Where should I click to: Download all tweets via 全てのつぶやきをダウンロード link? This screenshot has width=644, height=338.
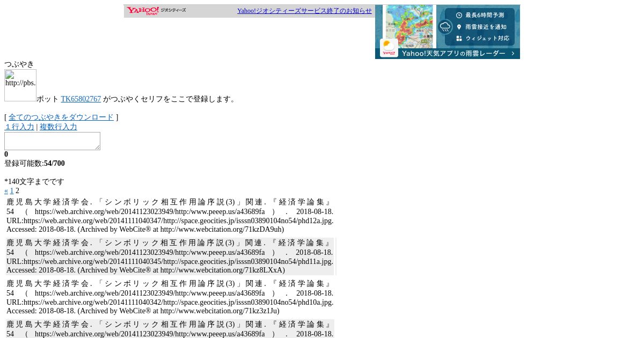click(61, 117)
